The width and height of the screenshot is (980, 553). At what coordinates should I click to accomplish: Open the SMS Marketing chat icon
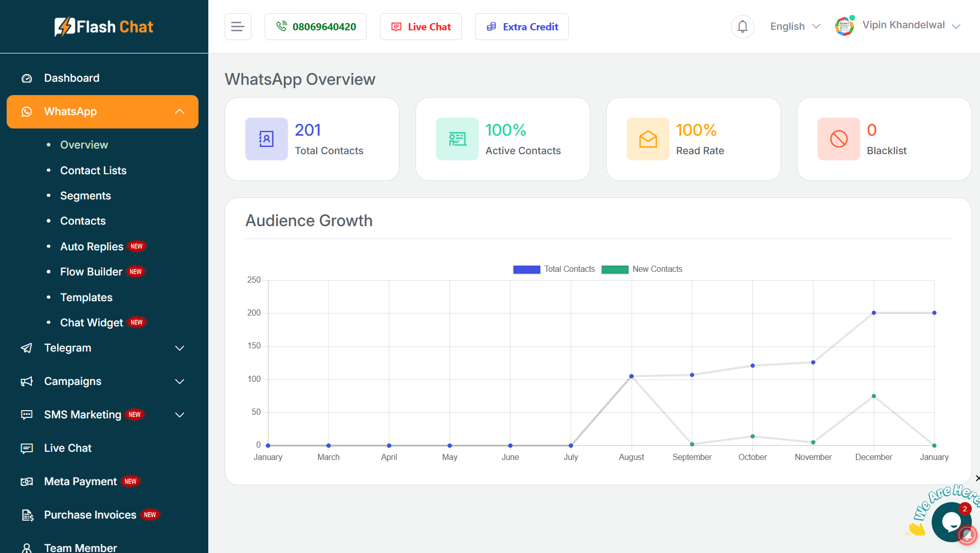[x=27, y=415]
